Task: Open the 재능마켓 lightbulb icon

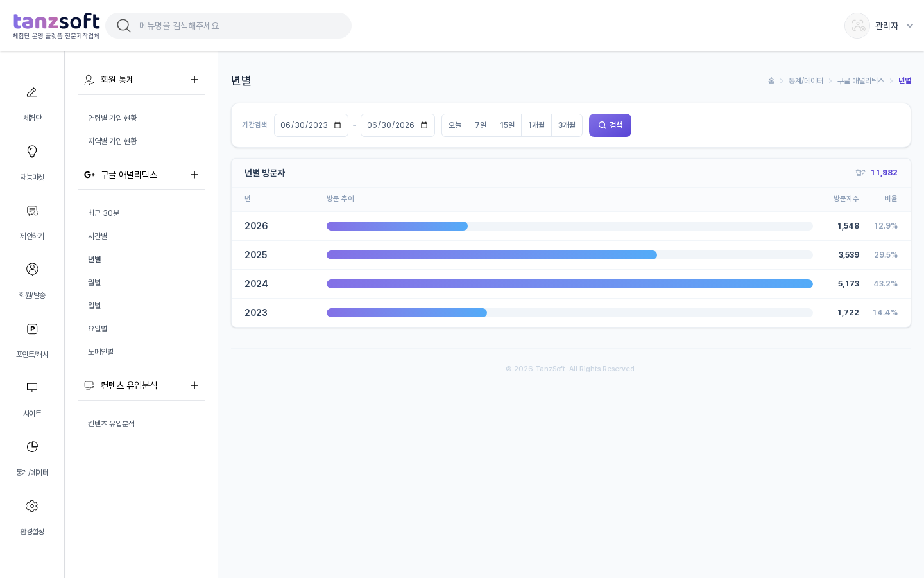Action: click(x=32, y=152)
